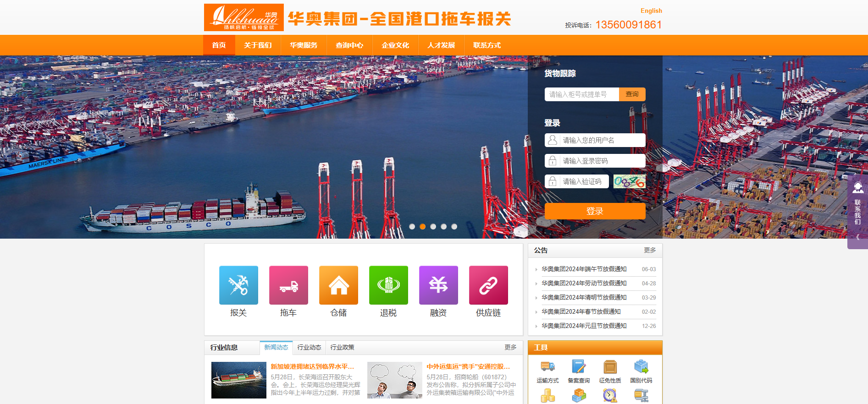Select the third carousel slide dot
This screenshot has width=868, height=404.
pyautogui.click(x=433, y=226)
